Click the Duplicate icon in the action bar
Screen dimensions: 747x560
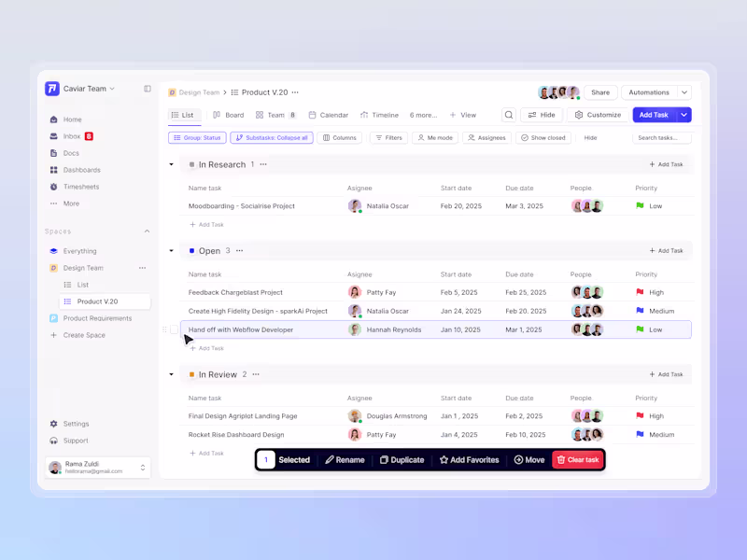(x=384, y=459)
